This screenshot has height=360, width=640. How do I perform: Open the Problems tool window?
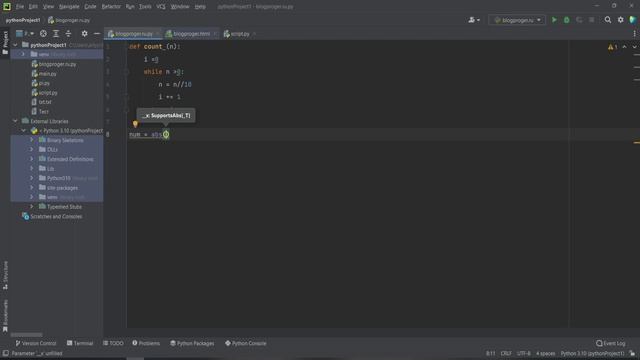pyautogui.click(x=146, y=343)
